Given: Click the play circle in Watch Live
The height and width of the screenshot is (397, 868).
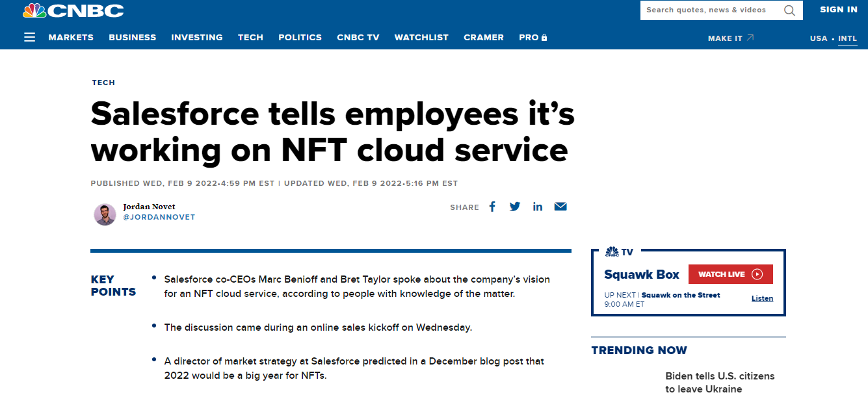Looking at the screenshot, I should coord(757,274).
